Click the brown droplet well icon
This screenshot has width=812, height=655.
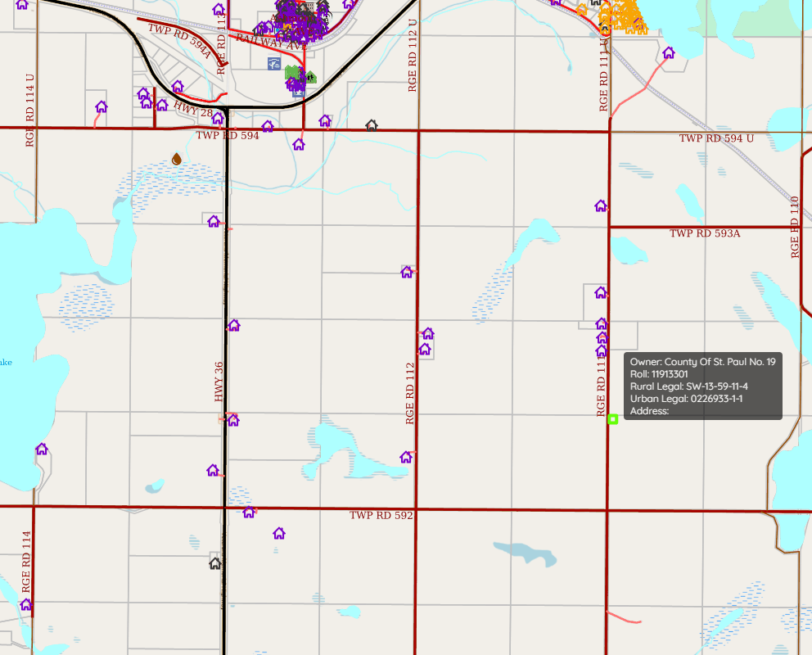177,159
